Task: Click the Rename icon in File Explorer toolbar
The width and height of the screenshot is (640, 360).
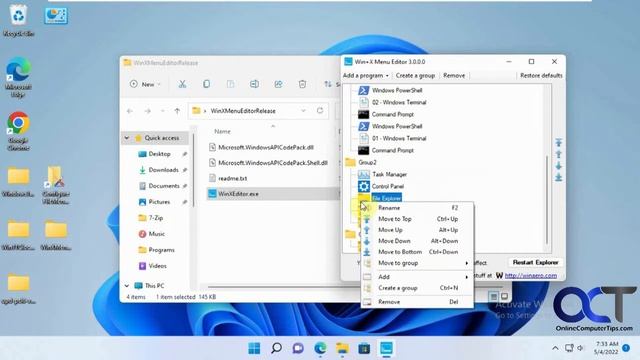Action: point(254,84)
